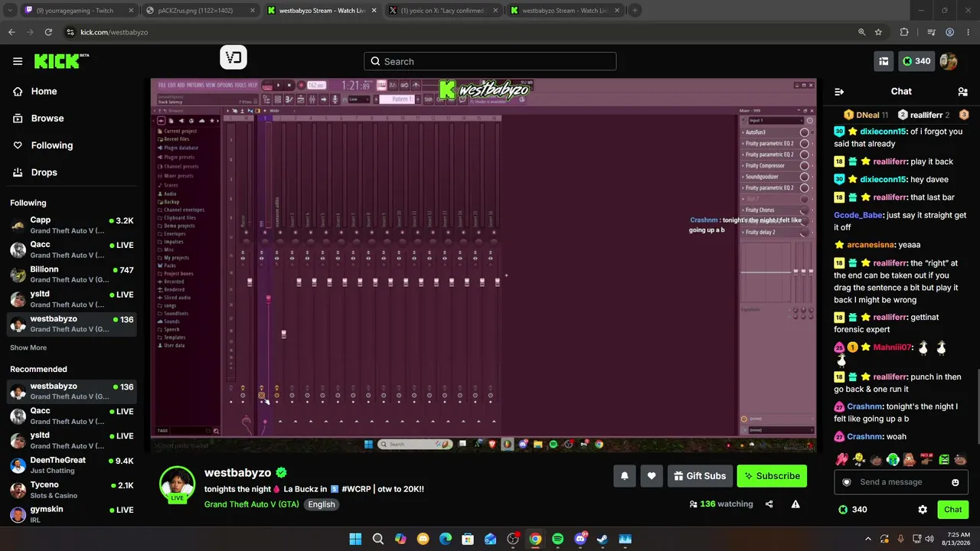Switch to the pACKZrus.png tab
Image resolution: width=980 pixels, height=551 pixels.
click(x=201, y=11)
